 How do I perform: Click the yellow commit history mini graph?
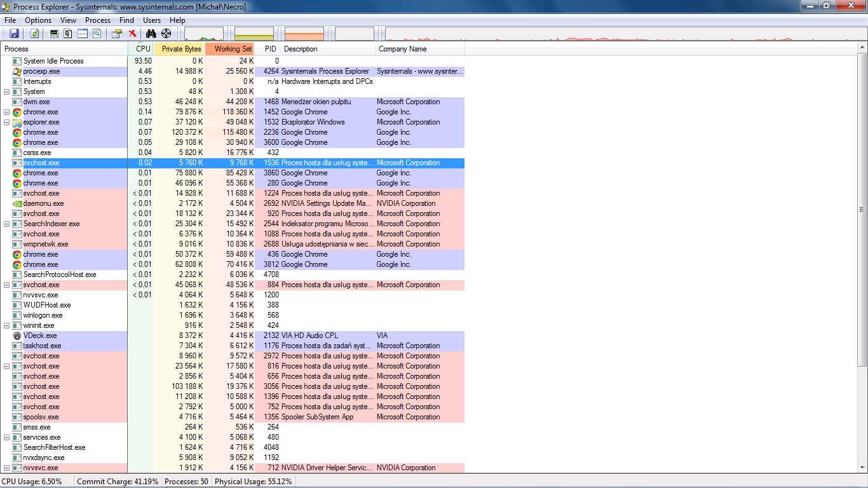(x=254, y=34)
